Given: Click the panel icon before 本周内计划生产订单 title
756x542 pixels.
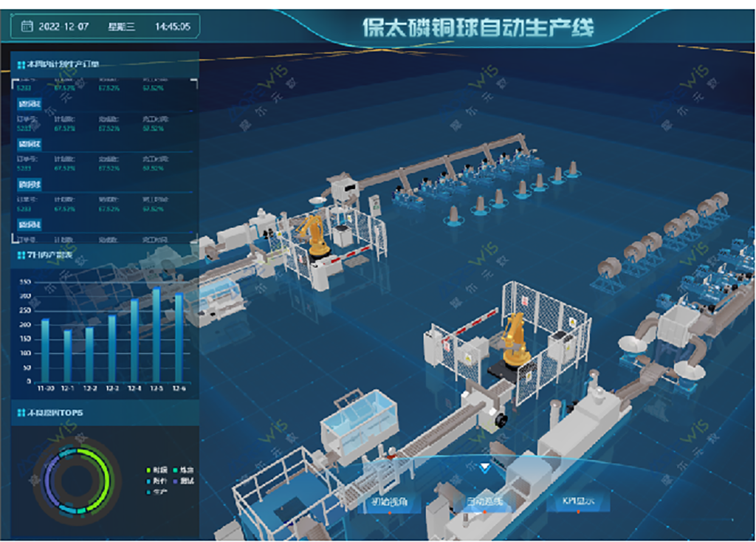Looking at the screenshot, I should click(x=20, y=64).
